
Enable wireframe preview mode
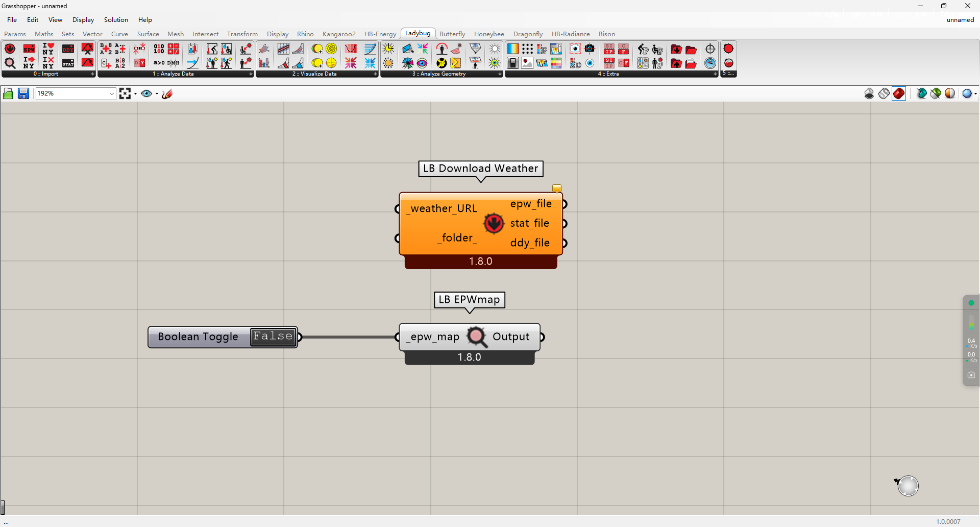click(884, 93)
